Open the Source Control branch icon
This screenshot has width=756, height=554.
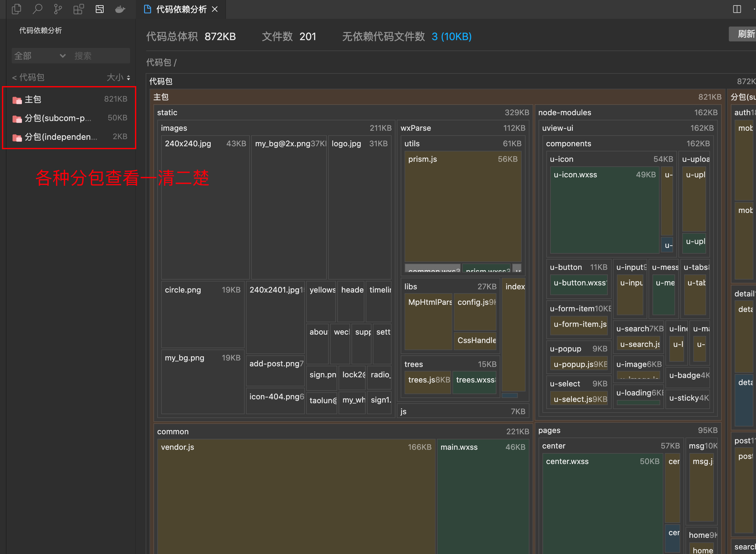58,9
